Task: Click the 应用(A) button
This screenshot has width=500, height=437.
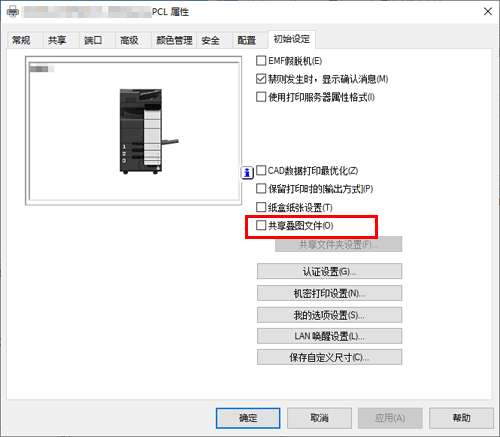Action: [390, 418]
